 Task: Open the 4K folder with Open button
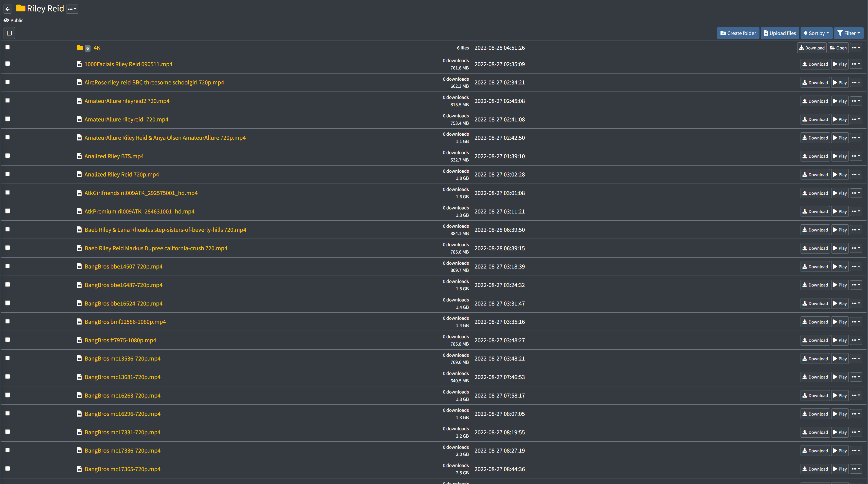point(838,48)
